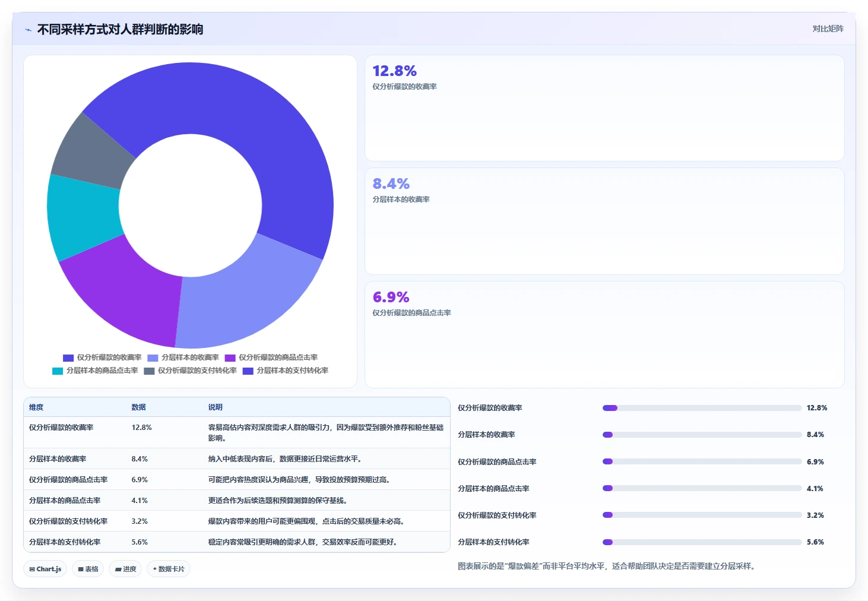Select table cell 仅分析爆款的收藏率

(x=61, y=428)
